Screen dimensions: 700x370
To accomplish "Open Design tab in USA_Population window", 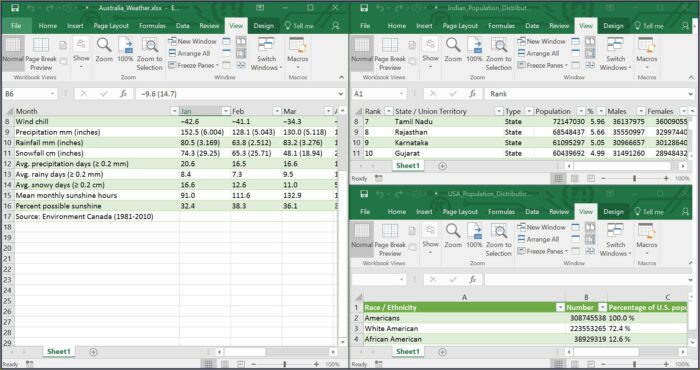I will [x=613, y=212].
